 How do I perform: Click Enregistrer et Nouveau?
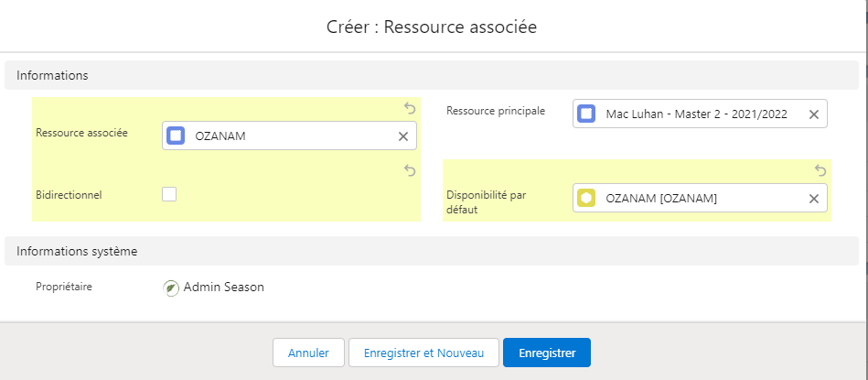pos(423,353)
